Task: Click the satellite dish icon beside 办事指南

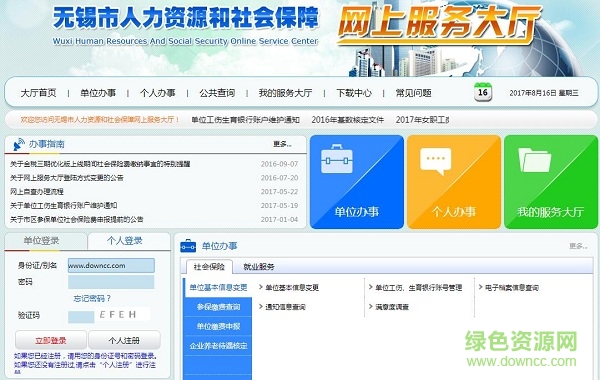Action: [x=19, y=145]
